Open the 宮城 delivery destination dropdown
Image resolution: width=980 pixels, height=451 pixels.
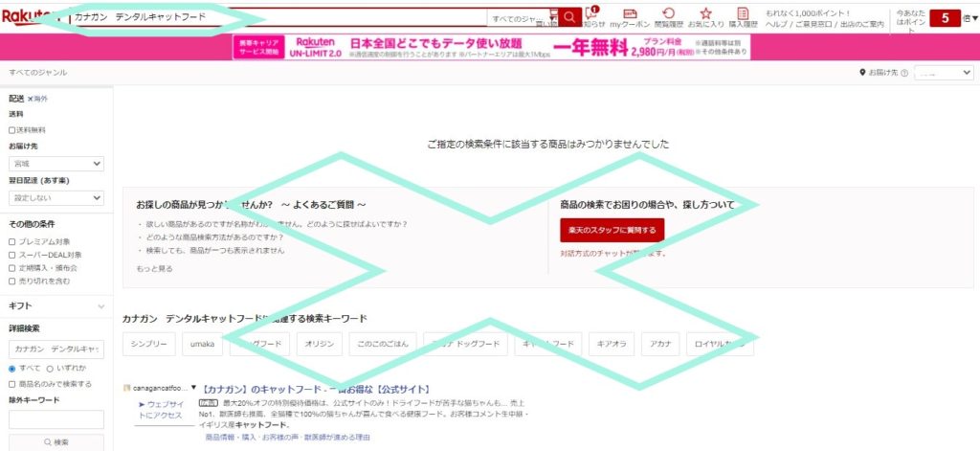point(56,164)
